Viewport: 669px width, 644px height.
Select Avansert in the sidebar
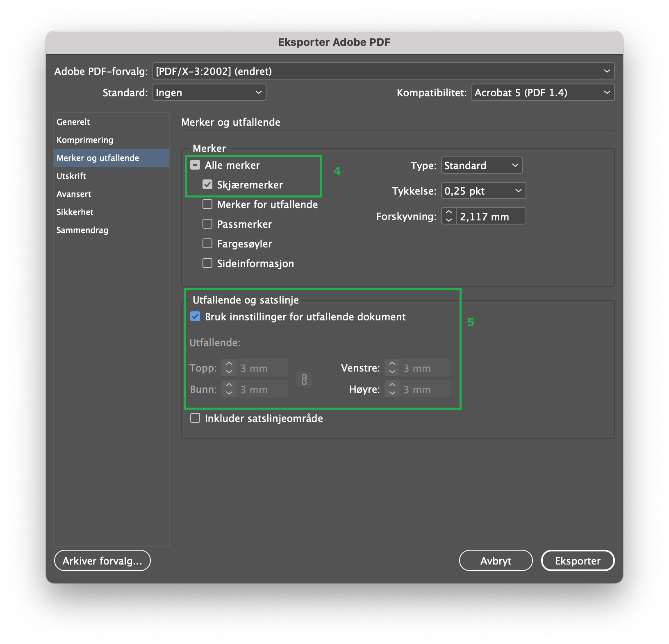coord(111,194)
